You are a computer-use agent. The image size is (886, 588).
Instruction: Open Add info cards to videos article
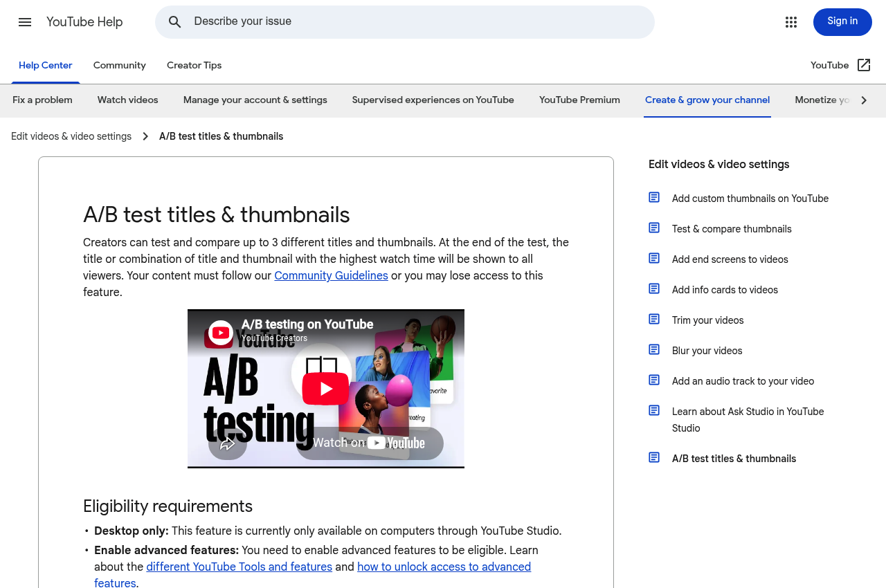pyautogui.click(x=725, y=290)
